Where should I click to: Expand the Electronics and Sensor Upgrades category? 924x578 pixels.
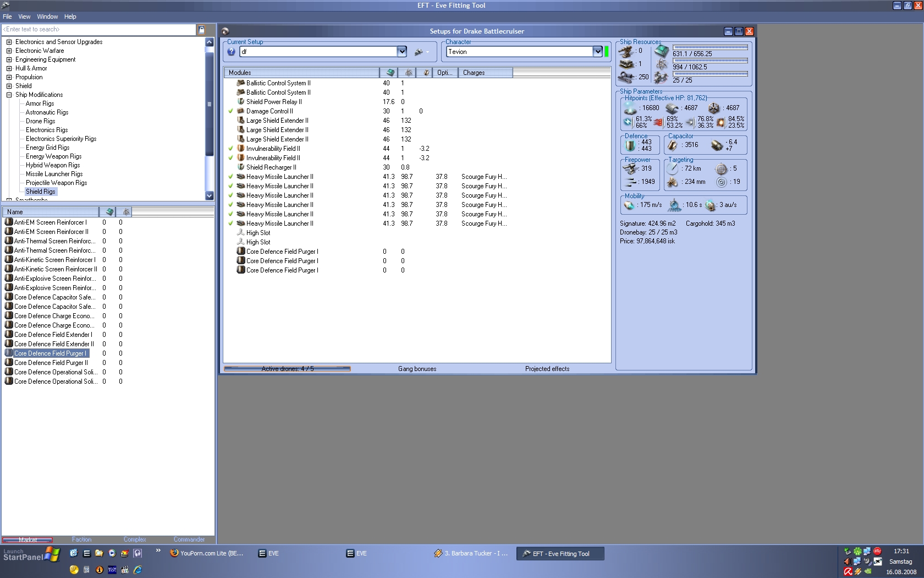click(x=9, y=42)
